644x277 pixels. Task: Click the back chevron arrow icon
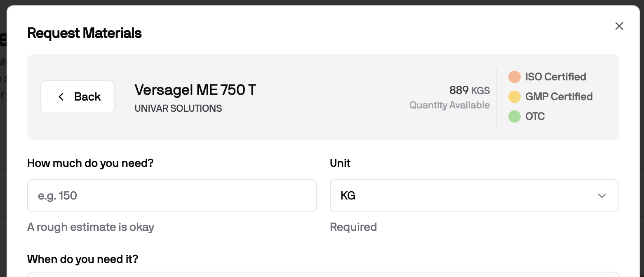click(x=61, y=97)
